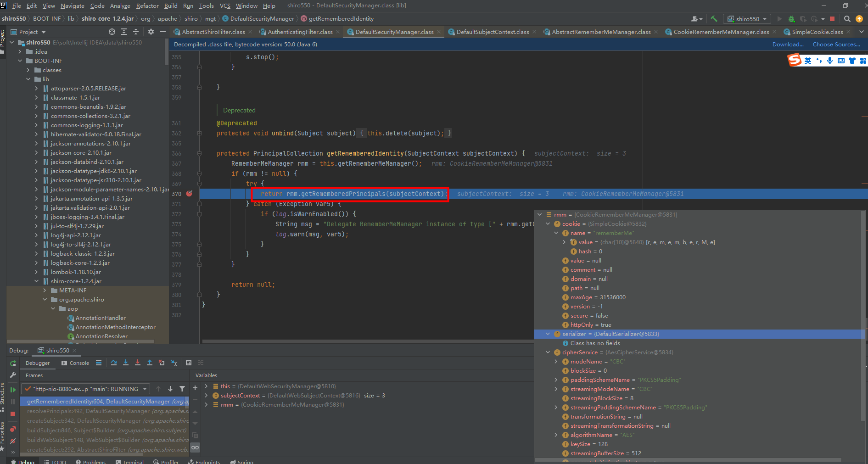The width and height of the screenshot is (868, 464).
Task: Click View Breakpoints double red circle icon
Action: (13, 429)
